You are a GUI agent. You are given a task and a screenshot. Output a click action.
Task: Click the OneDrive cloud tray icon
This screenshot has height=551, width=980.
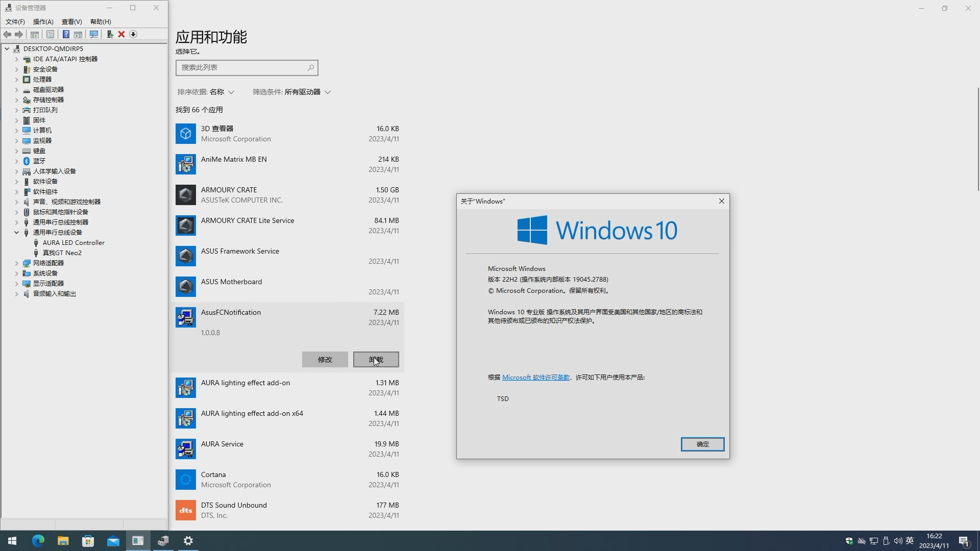point(862,541)
